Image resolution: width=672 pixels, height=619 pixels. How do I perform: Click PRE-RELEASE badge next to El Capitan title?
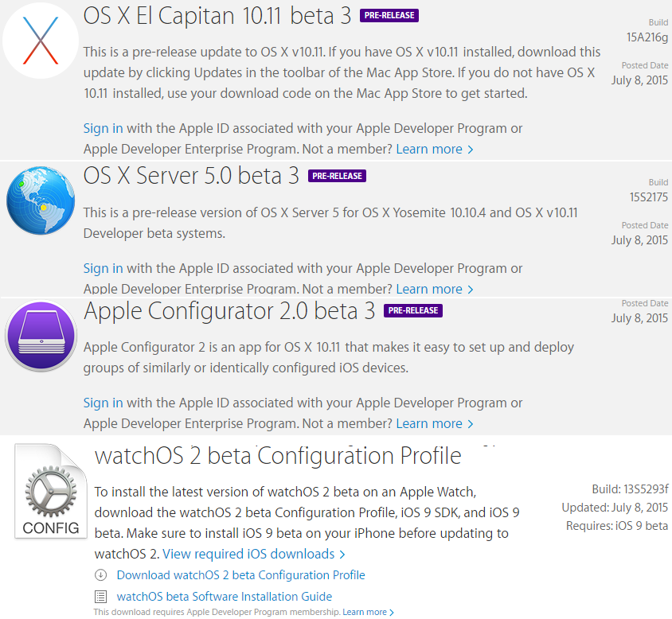tap(389, 15)
